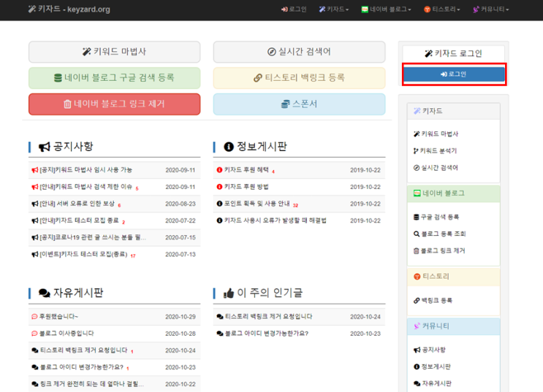The height and width of the screenshot is (392, 543).
Task: Open 실시간 검색어 in sidebar menu
Action: pyautogui.click(x=436, y=168)
